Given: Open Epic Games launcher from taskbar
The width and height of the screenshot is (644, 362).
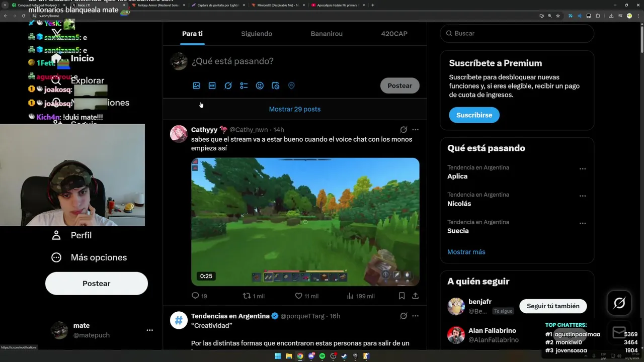Looking at the screenshot, I should pyautogui.click(x=355, y=356).
